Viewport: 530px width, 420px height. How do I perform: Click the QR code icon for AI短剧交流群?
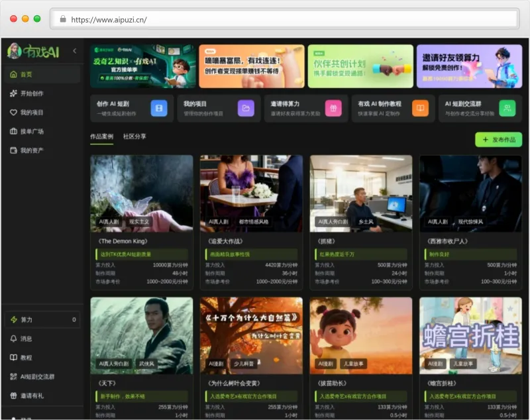[13, 376]
